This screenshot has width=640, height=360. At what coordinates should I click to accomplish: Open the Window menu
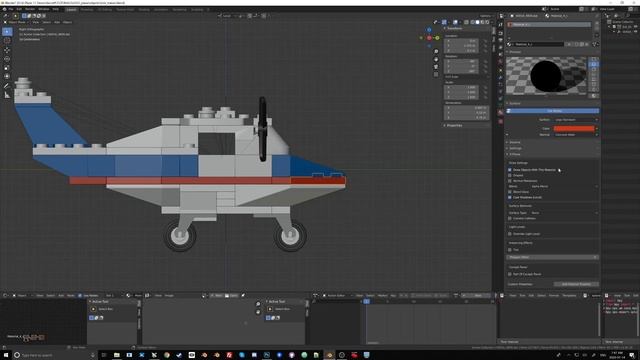click(44, 9)
